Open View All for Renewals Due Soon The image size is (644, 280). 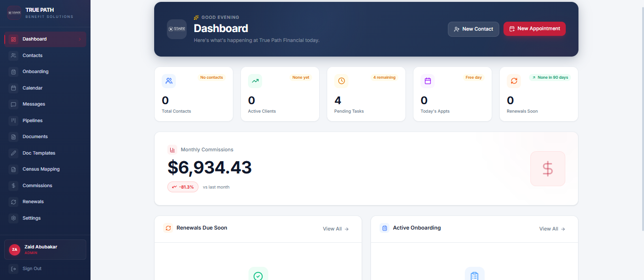(x=336, y=229)
